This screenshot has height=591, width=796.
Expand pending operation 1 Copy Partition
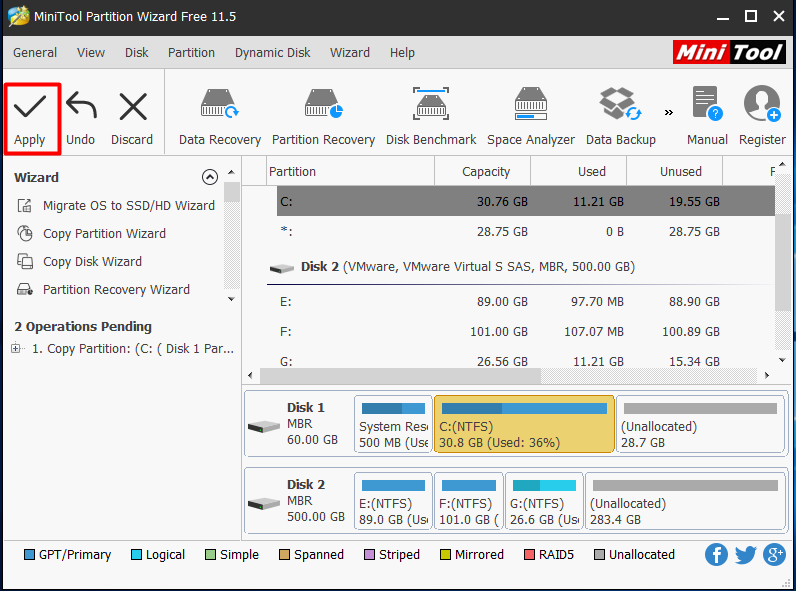click(x=16, y=348)
